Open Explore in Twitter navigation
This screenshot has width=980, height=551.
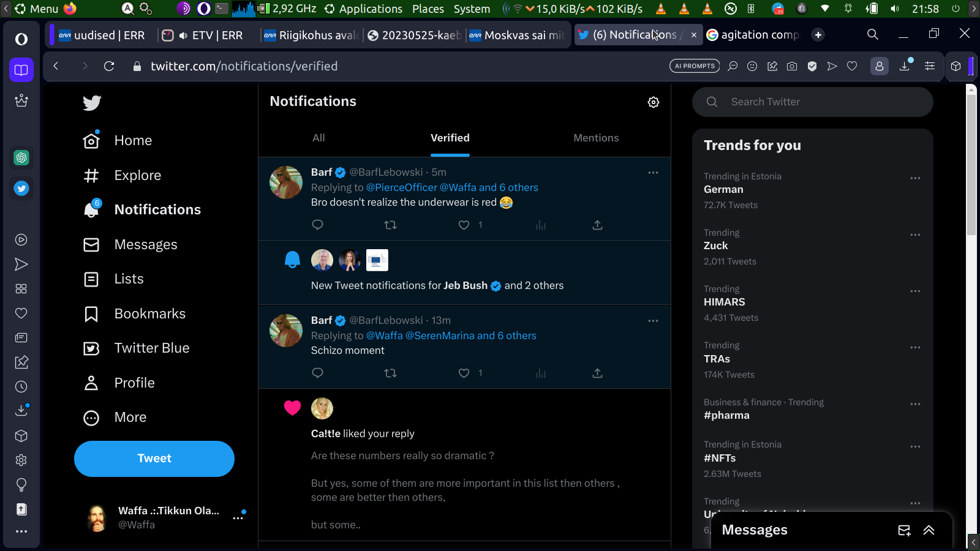point(122,176)
